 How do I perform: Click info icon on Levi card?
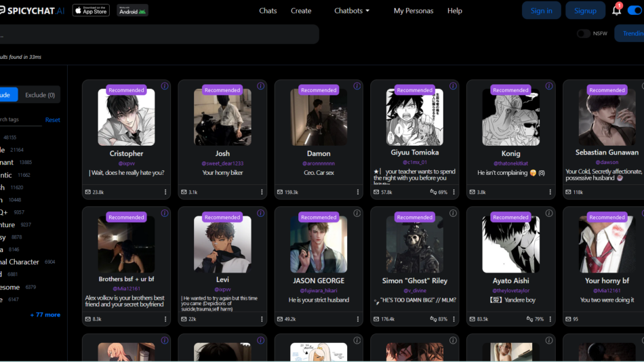coord(261,214)
